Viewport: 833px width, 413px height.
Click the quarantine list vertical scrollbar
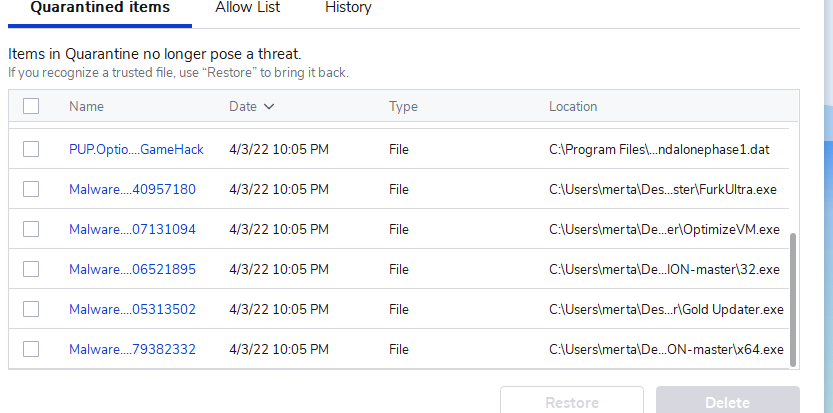point(793,300)
